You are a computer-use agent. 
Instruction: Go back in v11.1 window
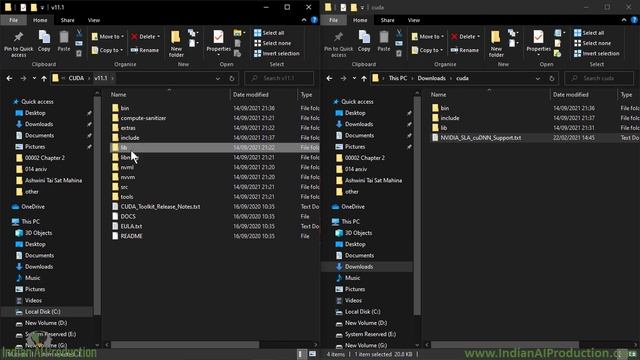9,78
